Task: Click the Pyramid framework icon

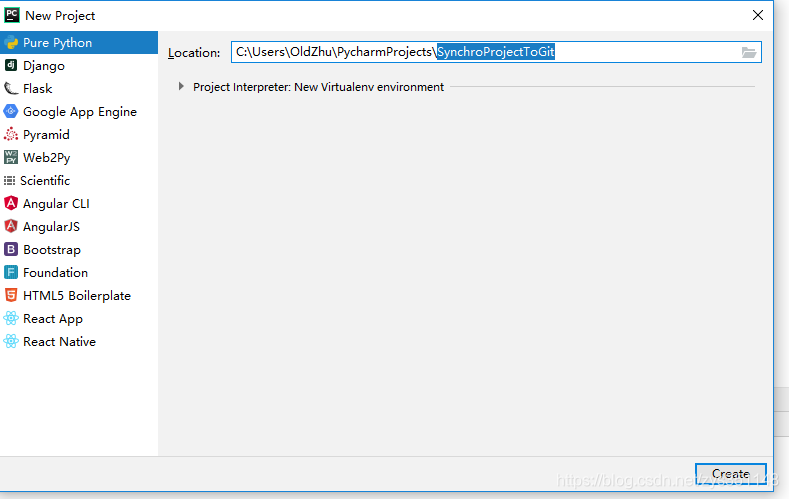Action: tap(11, 134)
